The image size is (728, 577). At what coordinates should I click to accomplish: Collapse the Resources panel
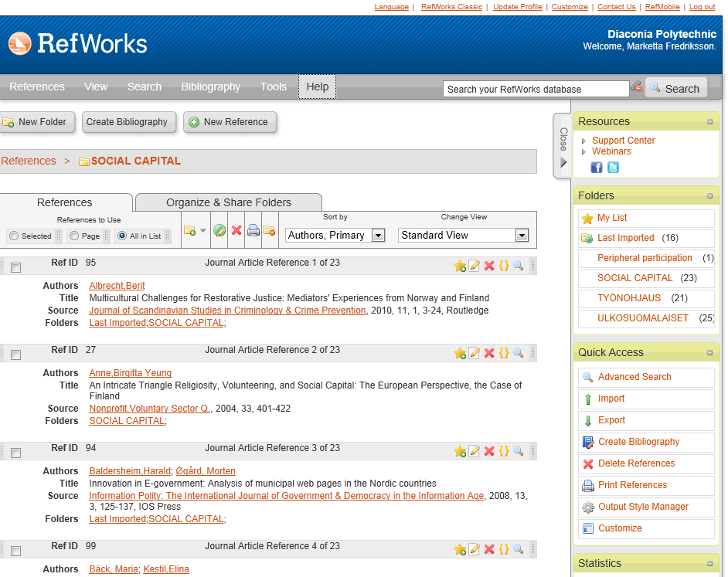point(709,121)
